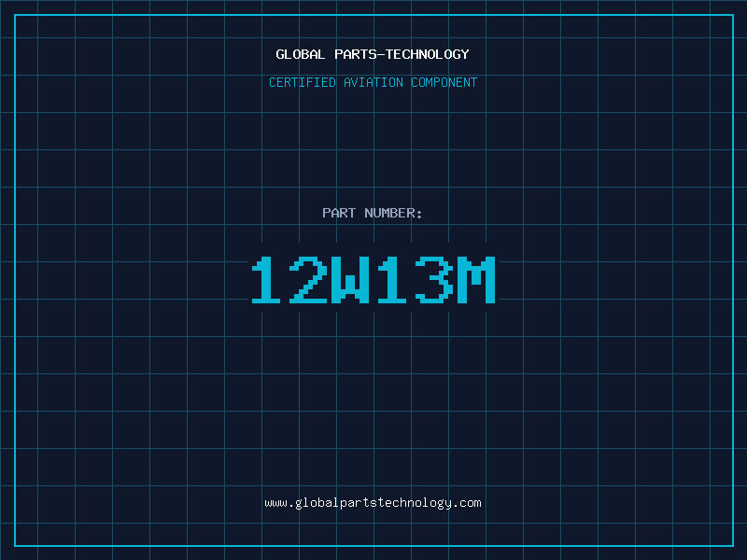Screen dimensions: 747x560
Task: Click the 'www' portion of the URL
Action: coord(276,503)
